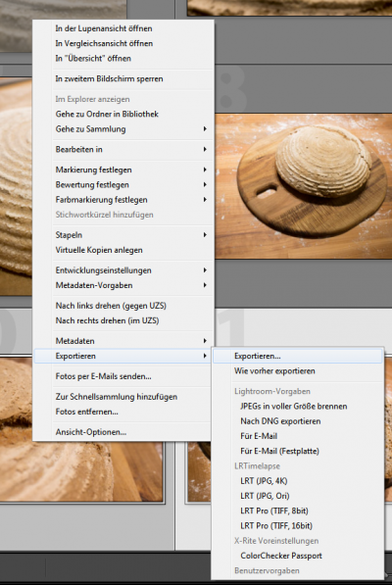Open the Farbmarkierung festlegen submenu
The width and height of the screenshot is (392, 585).
[x=123, y=200]
